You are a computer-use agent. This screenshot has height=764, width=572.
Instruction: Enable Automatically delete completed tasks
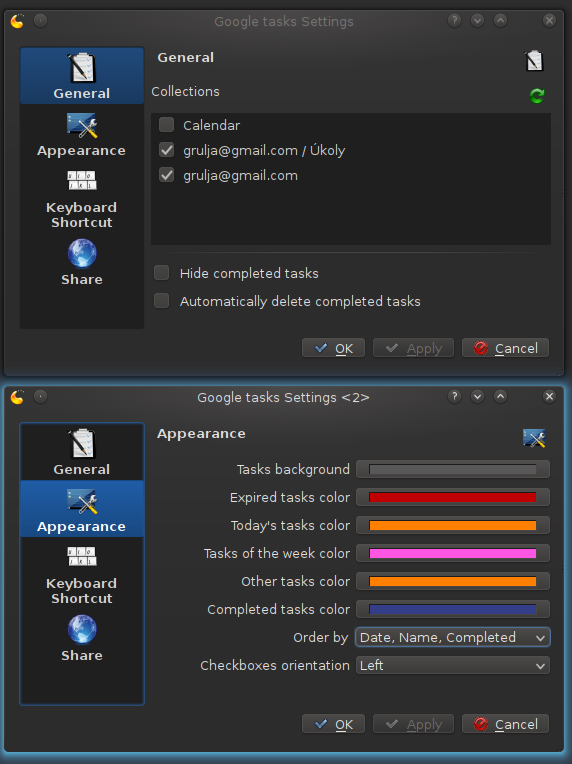pos(162,301)
